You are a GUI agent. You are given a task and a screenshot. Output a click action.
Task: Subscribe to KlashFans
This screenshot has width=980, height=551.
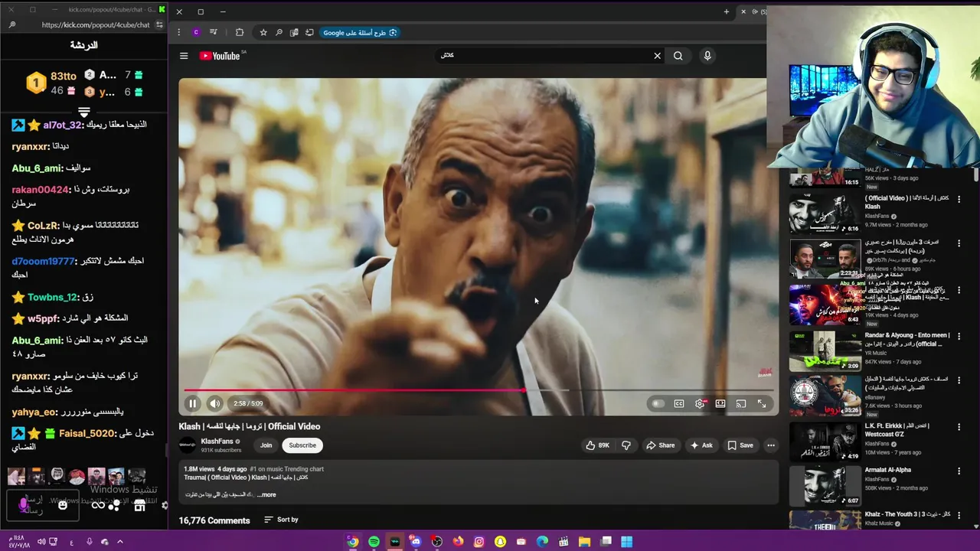(x=302, y=445)
